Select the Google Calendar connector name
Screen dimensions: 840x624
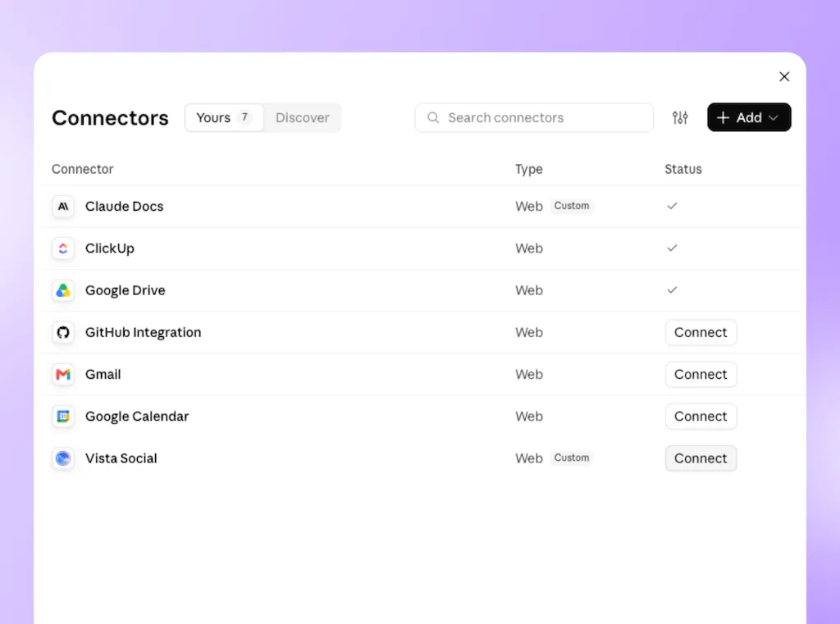click(x=137, y=417)
